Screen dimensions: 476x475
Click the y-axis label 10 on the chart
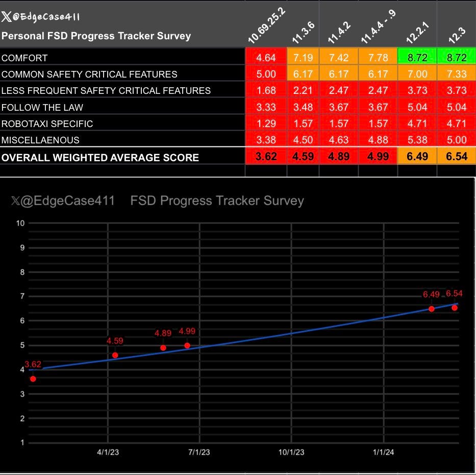[20, 223]
